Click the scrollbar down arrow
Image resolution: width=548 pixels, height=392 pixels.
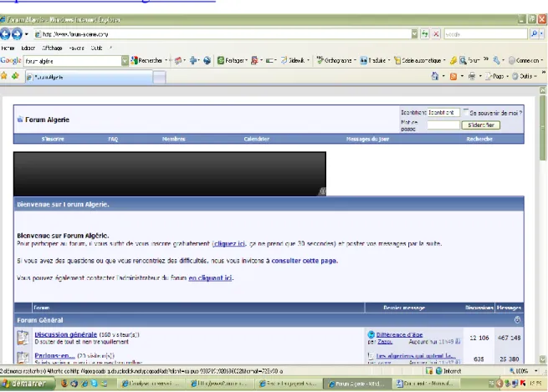(542, 359)
